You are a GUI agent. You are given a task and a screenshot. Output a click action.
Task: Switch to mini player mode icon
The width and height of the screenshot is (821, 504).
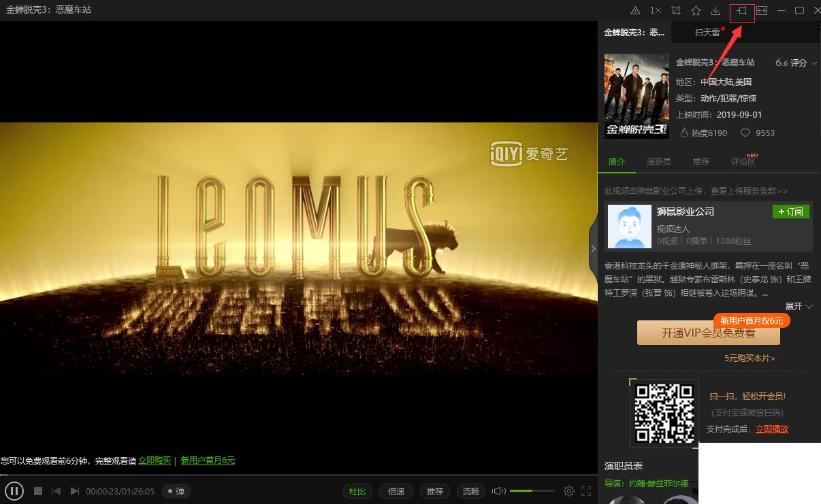click(x=762, y=10)
